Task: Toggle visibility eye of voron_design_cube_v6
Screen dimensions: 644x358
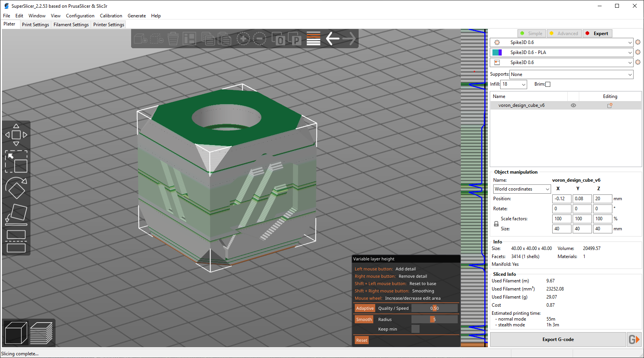Action: pyautogui.click(x=573, y=105)
